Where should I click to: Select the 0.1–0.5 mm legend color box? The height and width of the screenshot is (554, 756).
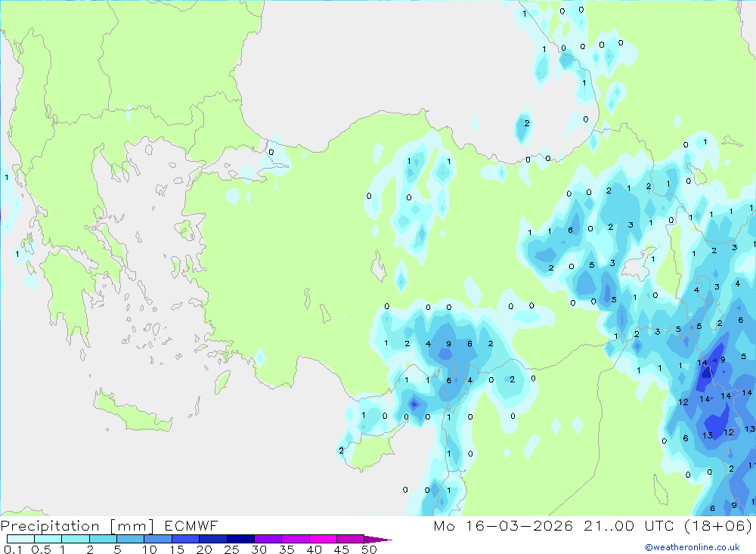point(20,539)
